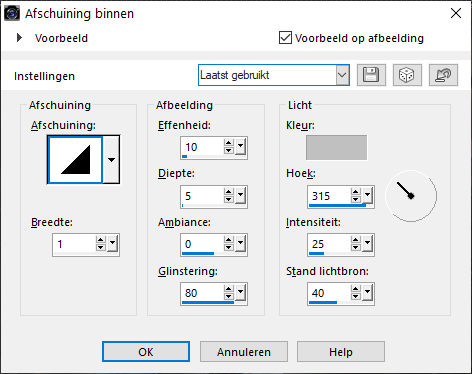Open the Effenheid slider dropdown

(241, 147)
